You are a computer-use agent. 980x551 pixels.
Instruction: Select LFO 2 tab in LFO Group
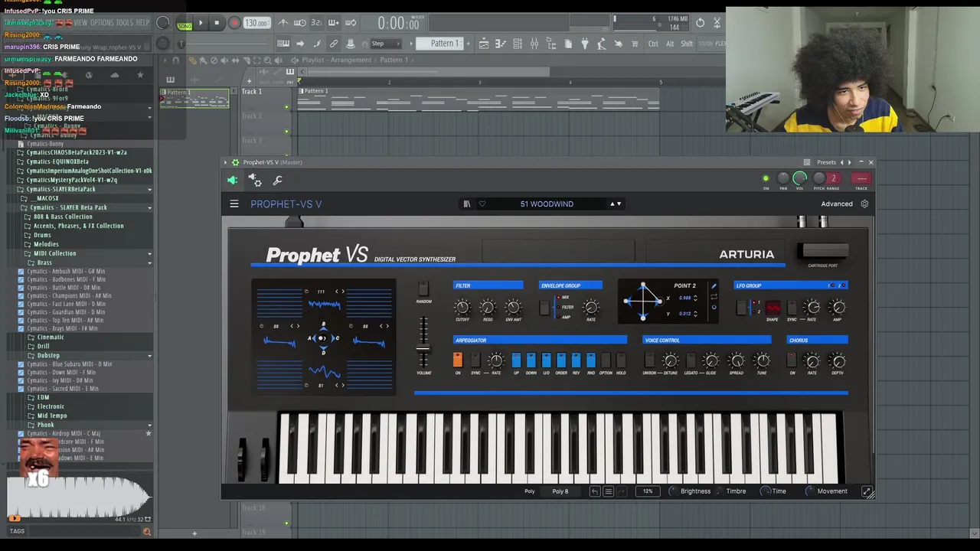tap(841, 285)
